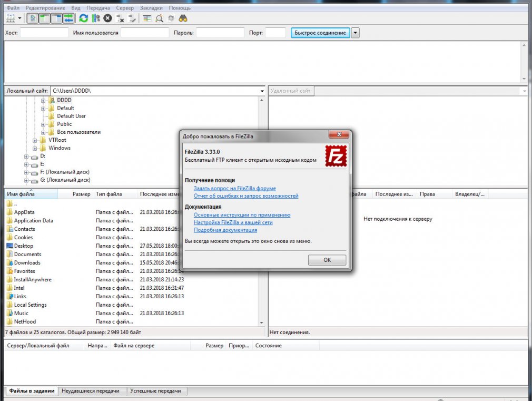Image resolution: width=532 pixels, height=401 pixels.
Task: Expand the Default folder tree node
Action: point(43,109)
